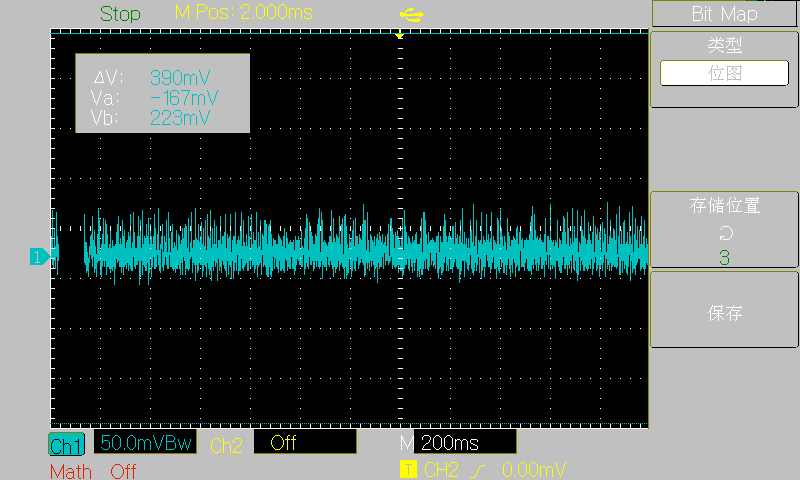The image size is (800, 480).
Task: Click the 位图 type selection field
Action: pos(724,73)
